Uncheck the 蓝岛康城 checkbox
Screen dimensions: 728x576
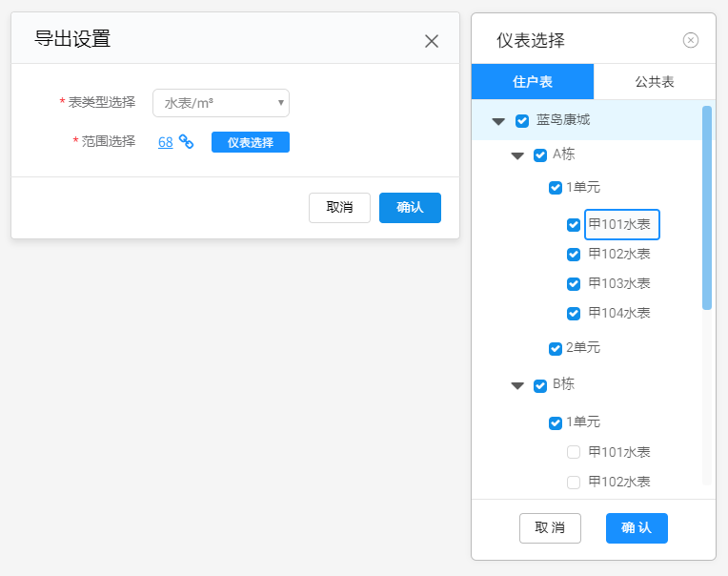(522, 121)
